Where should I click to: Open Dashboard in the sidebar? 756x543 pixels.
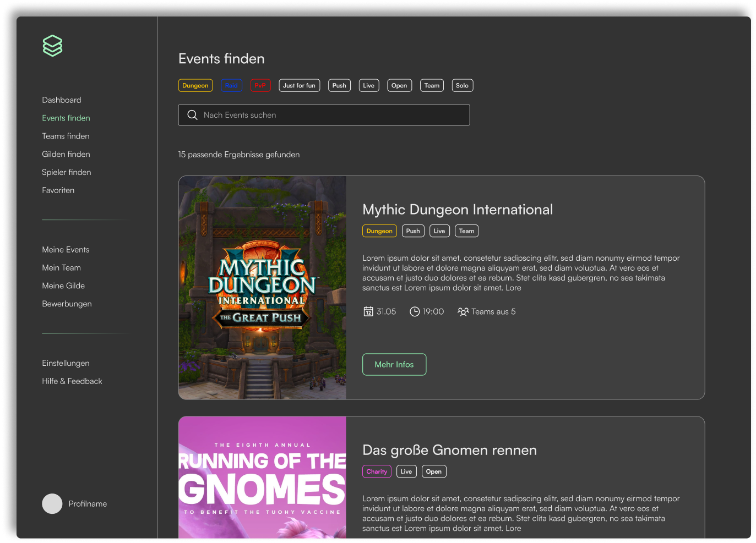point(62,100)
